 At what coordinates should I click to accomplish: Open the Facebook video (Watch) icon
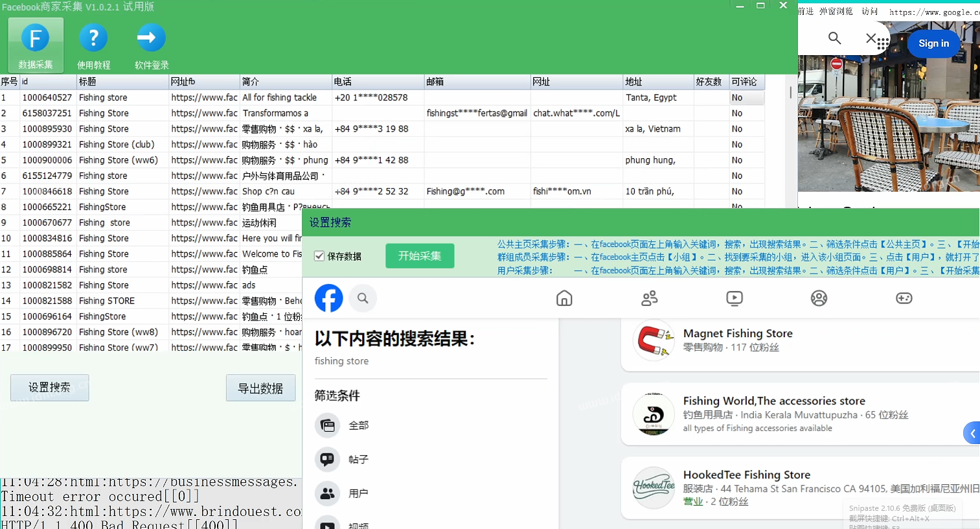point(734,298)
